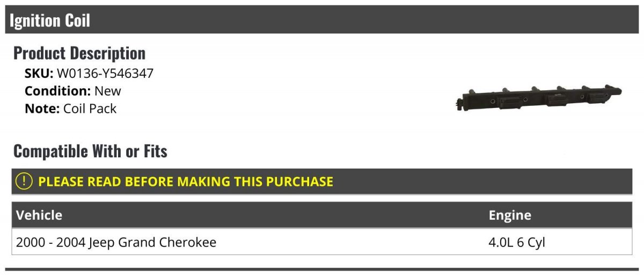This screenshot has height=276, width=644.
Task: Click the 4.0L 6 Cyl engine cell
Action: coord(517,242)
